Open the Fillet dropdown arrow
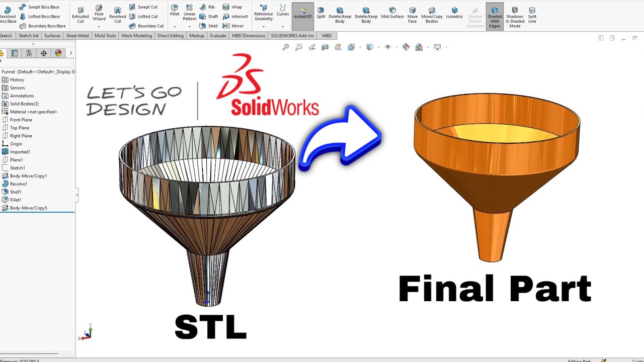This screenshot has height=362, width=644. pyautogui.click(x=175, y=26)
